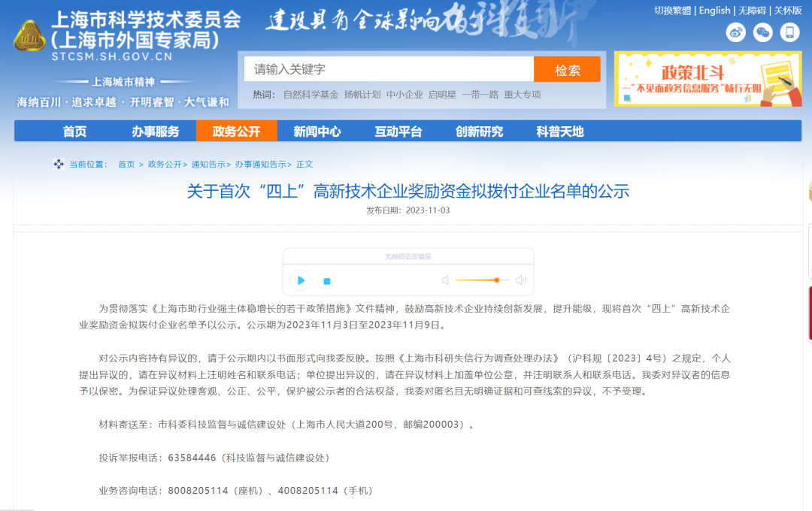Click the keyword search input field
The image size is (812, 511).
389,69
